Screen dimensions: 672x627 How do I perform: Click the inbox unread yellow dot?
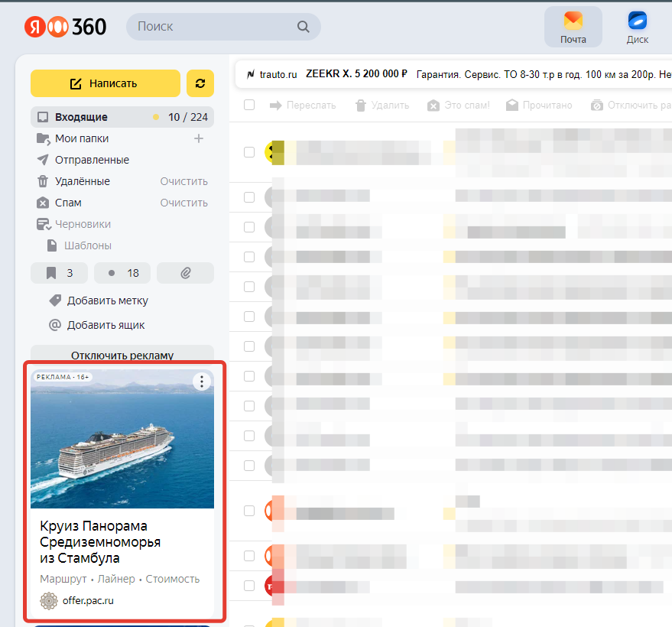156,117
